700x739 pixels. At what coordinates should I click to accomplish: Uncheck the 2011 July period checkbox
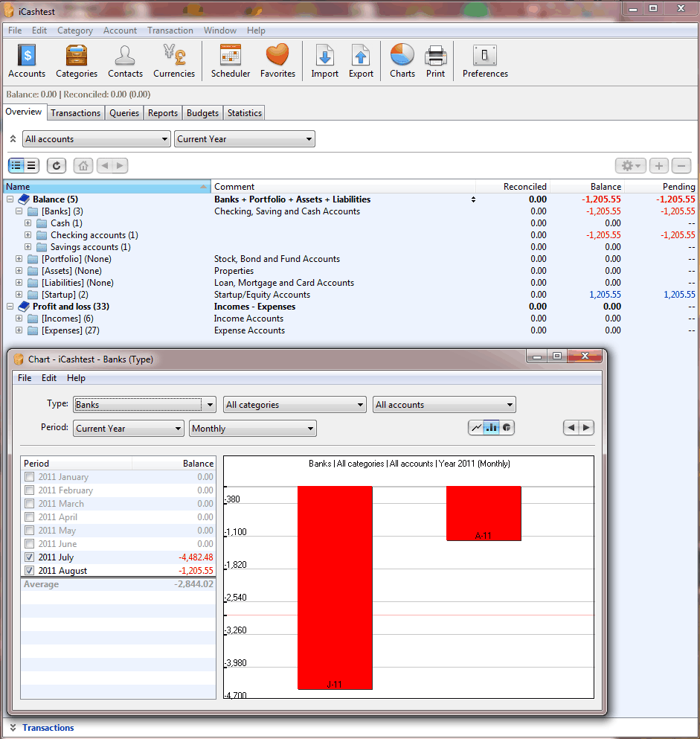coord(29,557)
